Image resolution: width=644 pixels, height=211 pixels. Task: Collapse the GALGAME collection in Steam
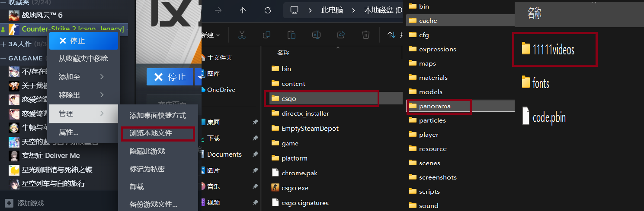tap(4, 58)
